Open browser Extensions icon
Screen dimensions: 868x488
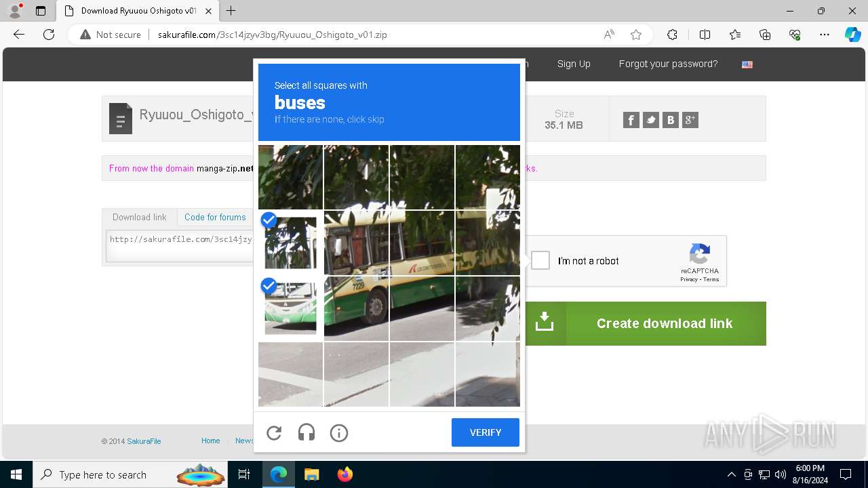point(672,35)
